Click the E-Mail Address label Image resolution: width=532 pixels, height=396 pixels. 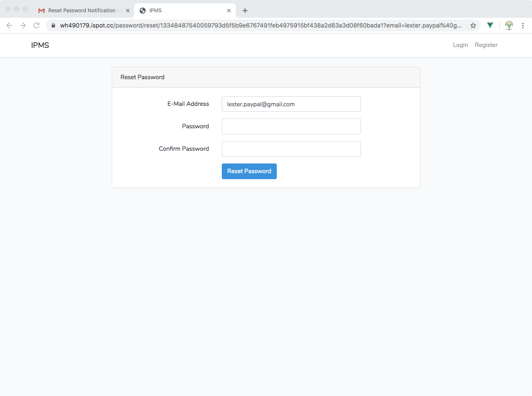pos(188,104)
